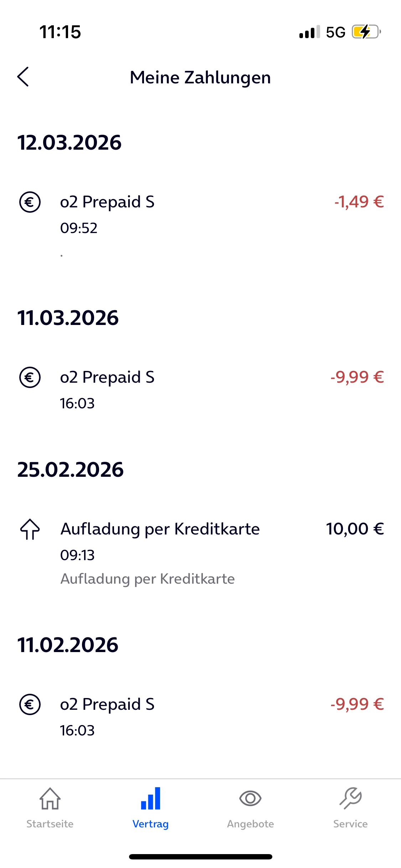This screenshot has width=401, height=868.
Task: Tap the top-up arrow icon
Action: click(30, 529)
